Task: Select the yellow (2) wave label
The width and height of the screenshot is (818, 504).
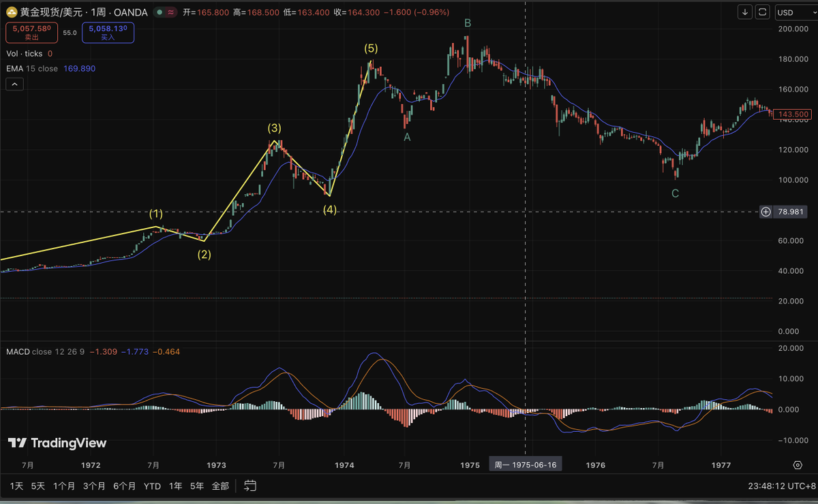Action: click(204, 255)
